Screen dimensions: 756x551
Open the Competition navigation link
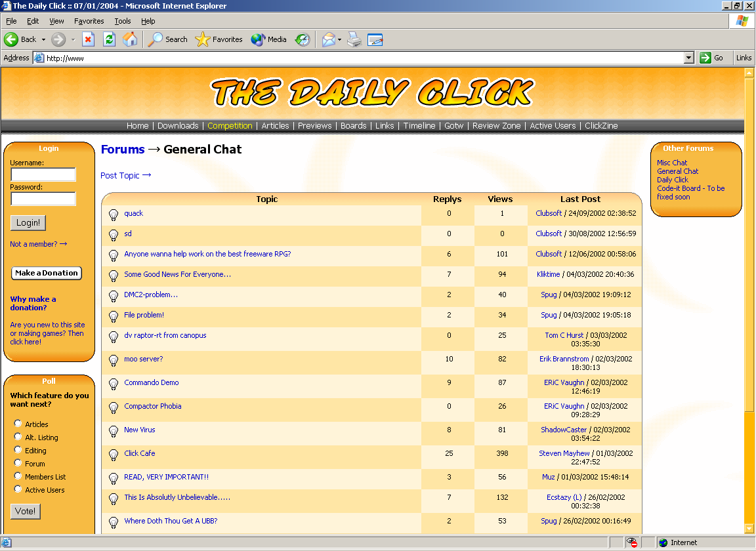[230, 126]
